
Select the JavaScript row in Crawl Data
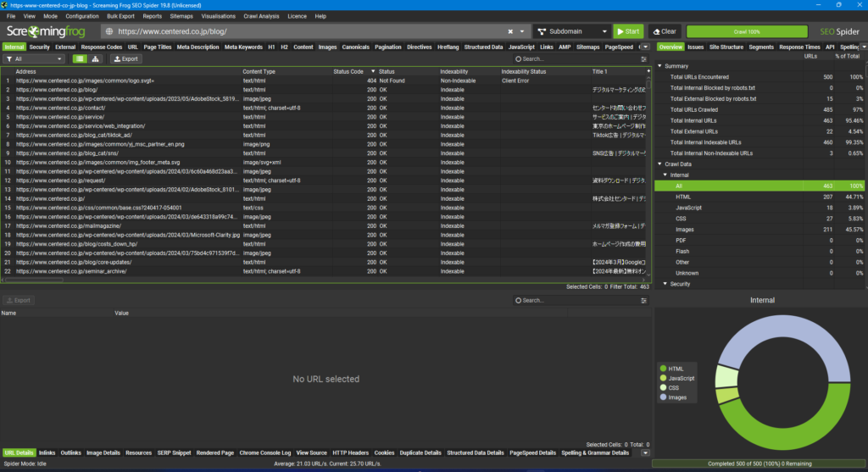(759, 208)
